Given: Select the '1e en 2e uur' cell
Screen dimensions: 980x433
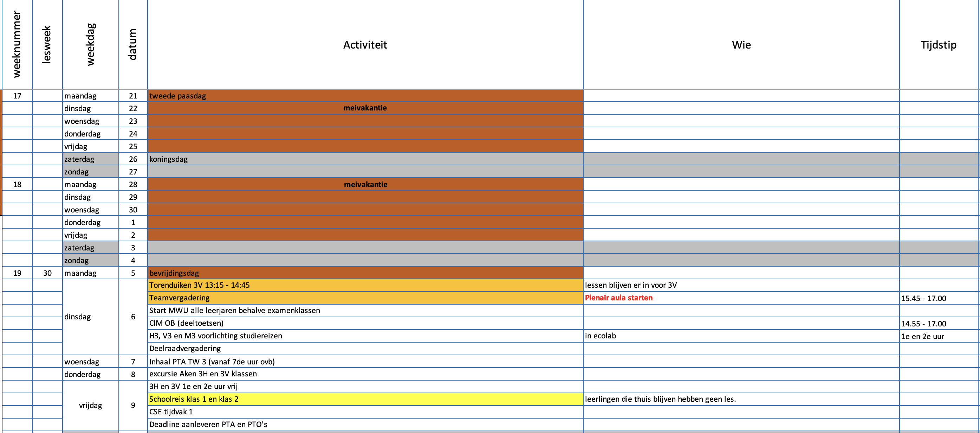Looking at the screenshot, I should pyautogui.click(x=939, y=336).
